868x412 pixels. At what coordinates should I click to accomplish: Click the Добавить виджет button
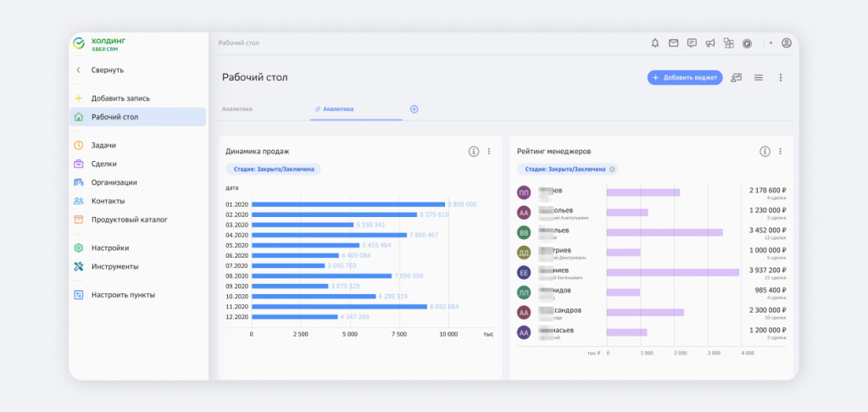[x=685, y=77]
